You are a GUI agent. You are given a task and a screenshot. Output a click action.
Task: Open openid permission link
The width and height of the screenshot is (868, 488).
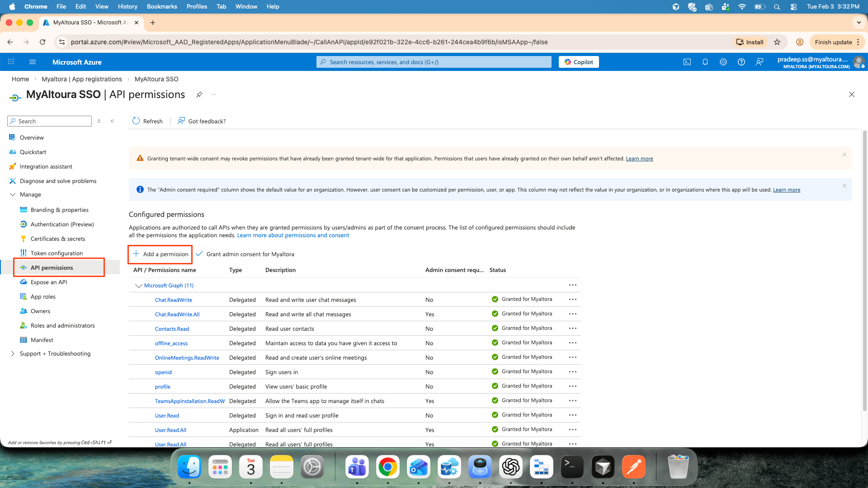coord(163,372)
